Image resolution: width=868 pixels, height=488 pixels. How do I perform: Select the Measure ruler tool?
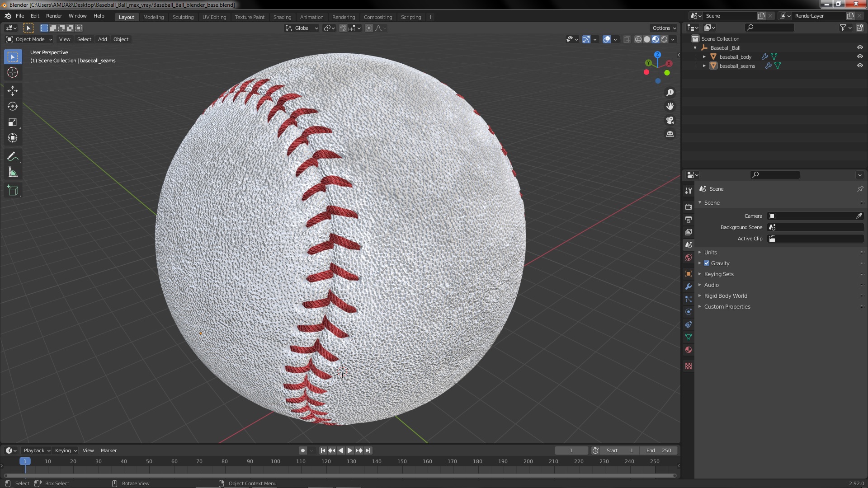[13, 173]
